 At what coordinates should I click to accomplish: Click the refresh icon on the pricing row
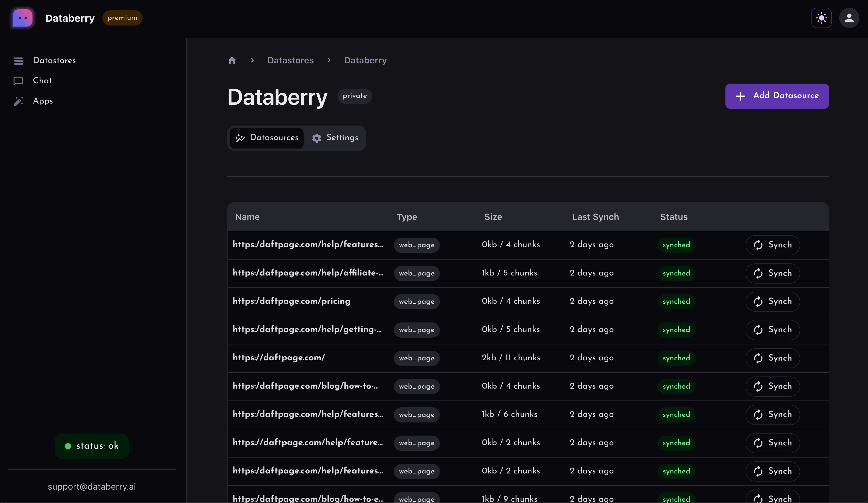(x=758, y=301)
